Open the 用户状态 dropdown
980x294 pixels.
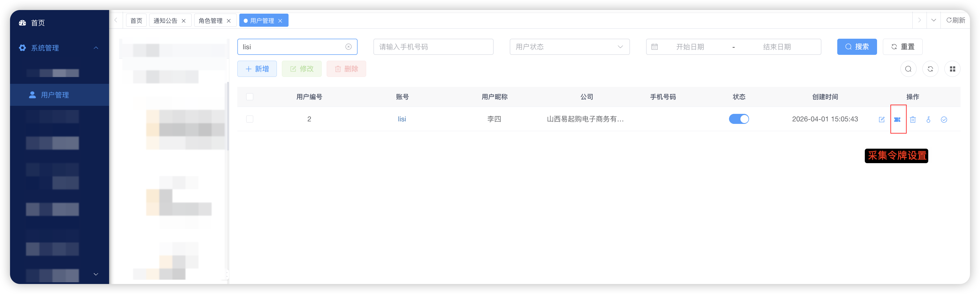tap(570, 47)
